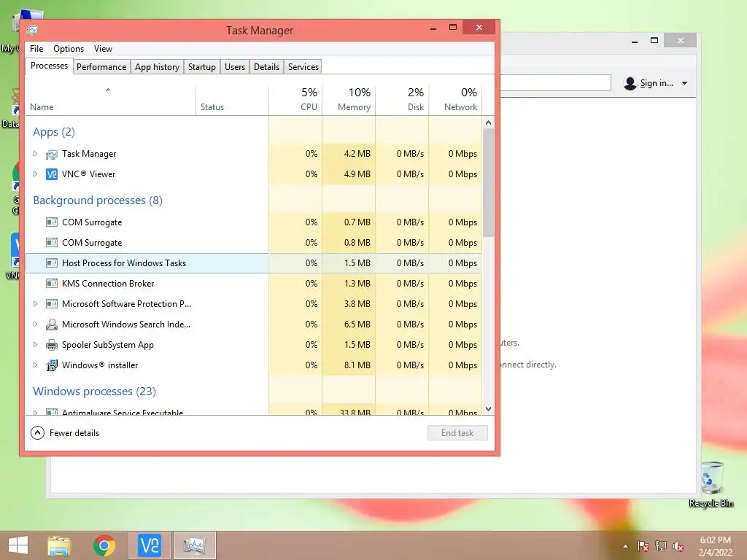Open the File menu
Screen dimensions: 747x560
tap(36, 49)
